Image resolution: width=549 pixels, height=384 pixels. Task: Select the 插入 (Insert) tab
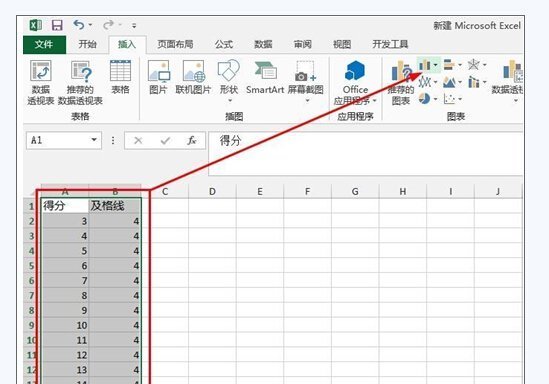127,44
